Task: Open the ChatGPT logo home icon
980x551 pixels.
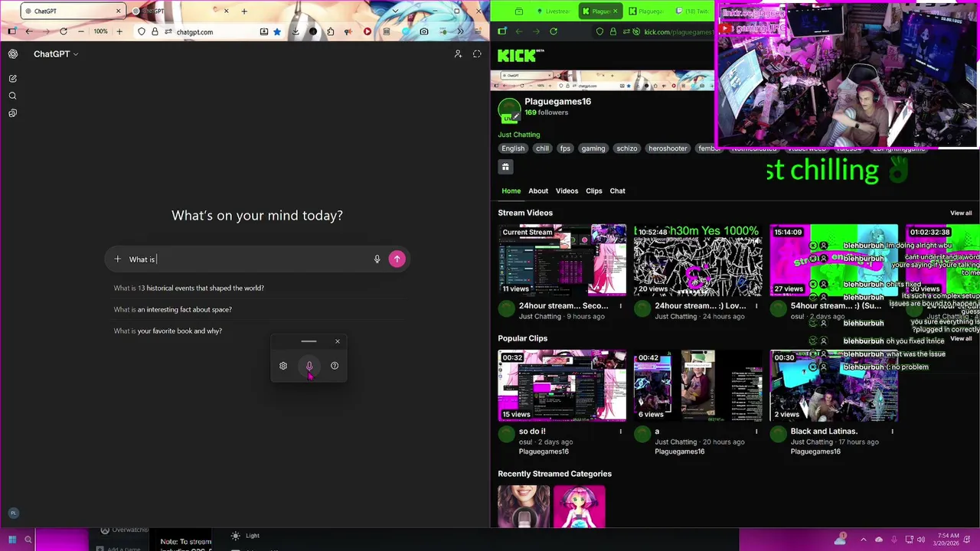Action: (x=13, y=54)
